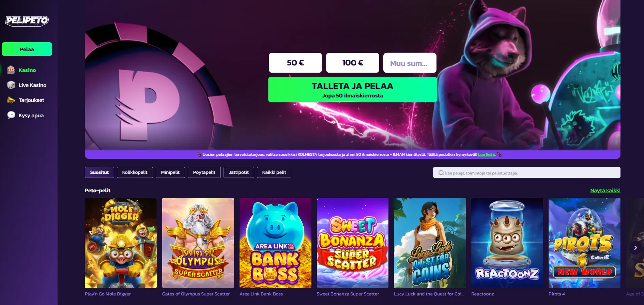
Task: Focus the game search field
Action: [527, 172]
